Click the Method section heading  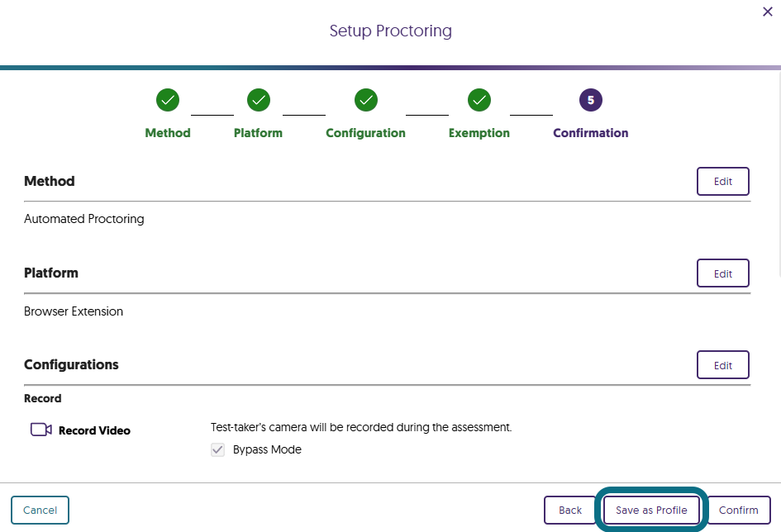click(50, 181)
